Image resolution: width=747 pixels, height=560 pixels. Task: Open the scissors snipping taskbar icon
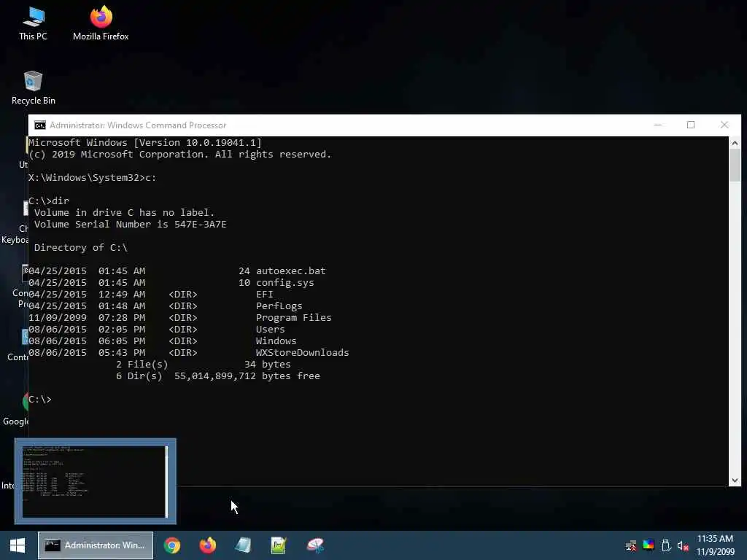click(315, 545)
